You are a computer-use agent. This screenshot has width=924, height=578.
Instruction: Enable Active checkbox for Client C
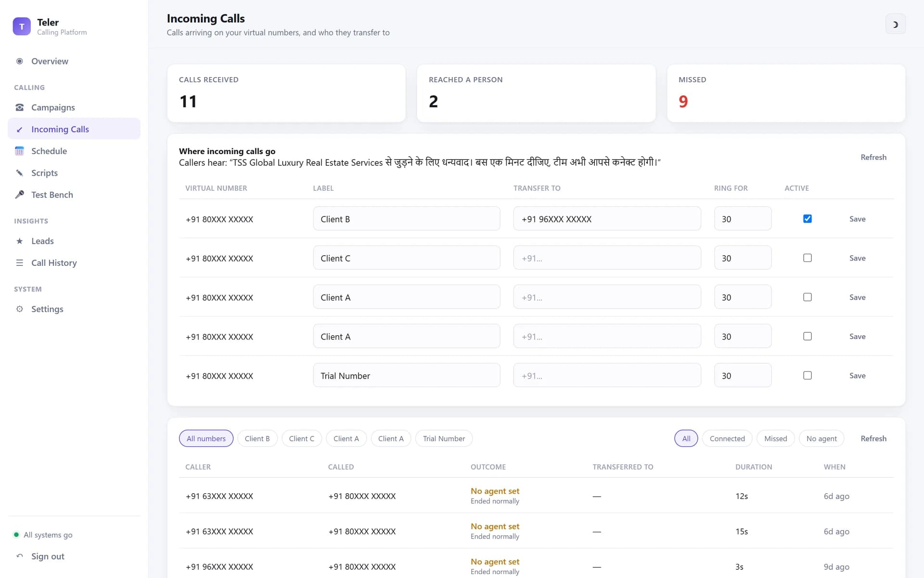808,258
